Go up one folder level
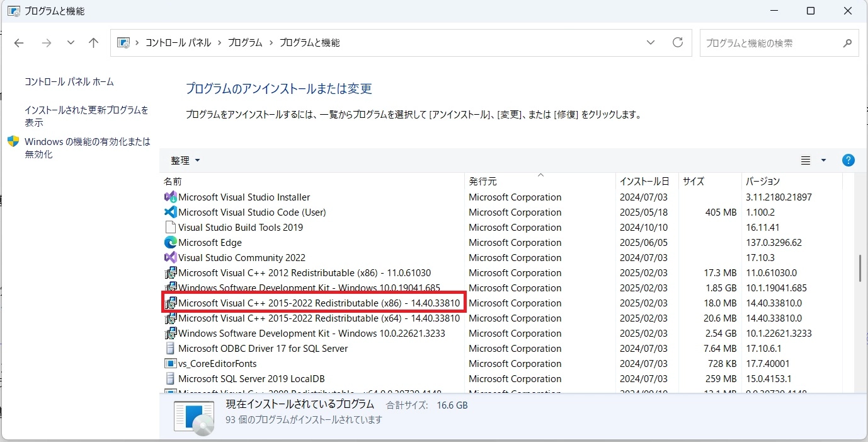Viewport: 868px width, 442px height. [x=94, y=43]
